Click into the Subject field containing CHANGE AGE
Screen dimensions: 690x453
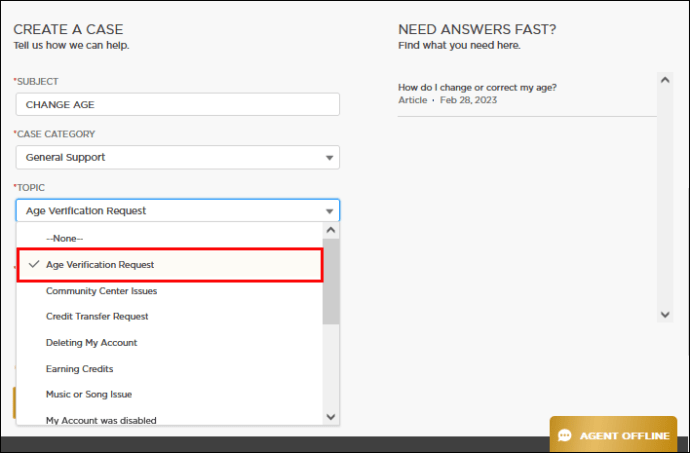(177, 104)
